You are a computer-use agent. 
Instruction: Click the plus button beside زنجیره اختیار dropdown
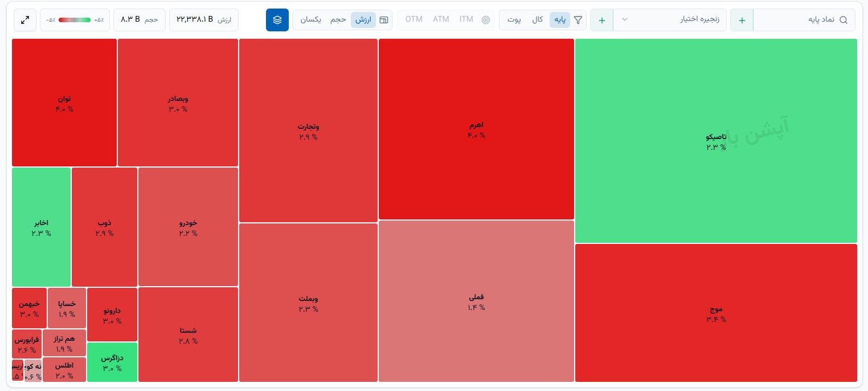click(x=602, y=20)
